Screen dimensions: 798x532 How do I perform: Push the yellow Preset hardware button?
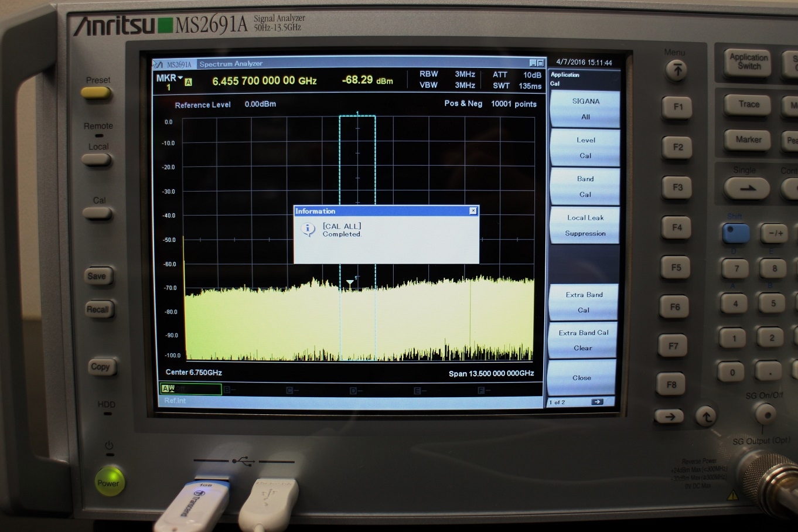[96, 93]
